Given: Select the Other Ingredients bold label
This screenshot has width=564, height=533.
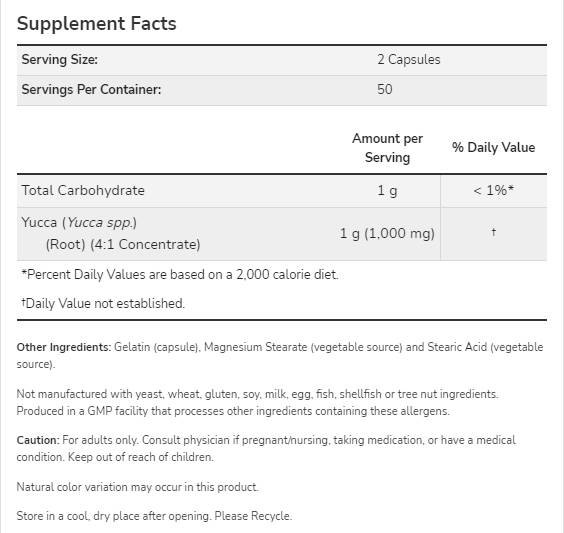Looking at the screenshot, I should coord(64,347).
